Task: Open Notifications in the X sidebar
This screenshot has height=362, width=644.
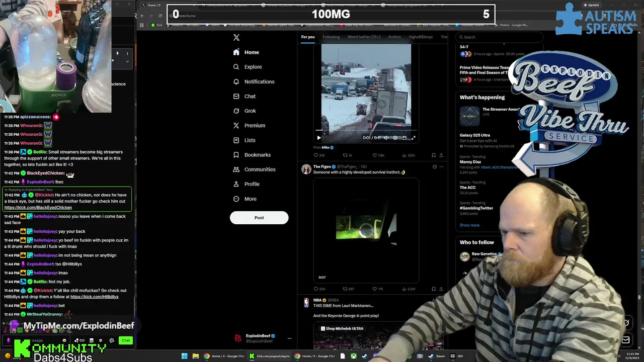Action: 254,81
